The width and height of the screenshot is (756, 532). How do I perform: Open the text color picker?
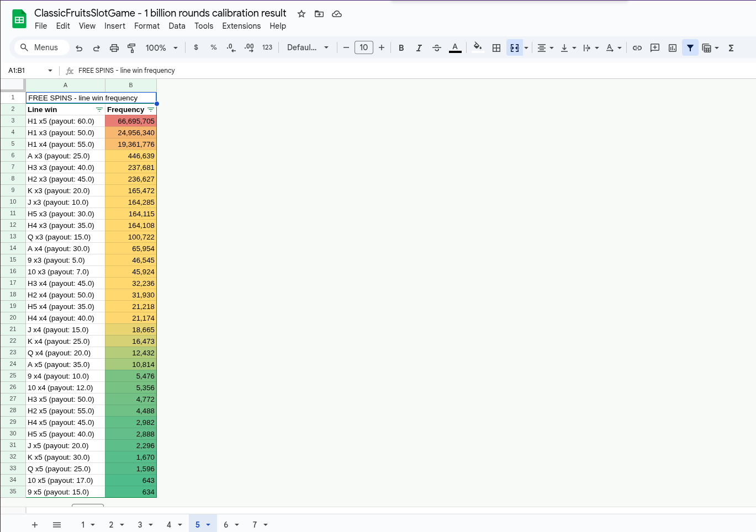pyautogui.click(x=455, y=48)
